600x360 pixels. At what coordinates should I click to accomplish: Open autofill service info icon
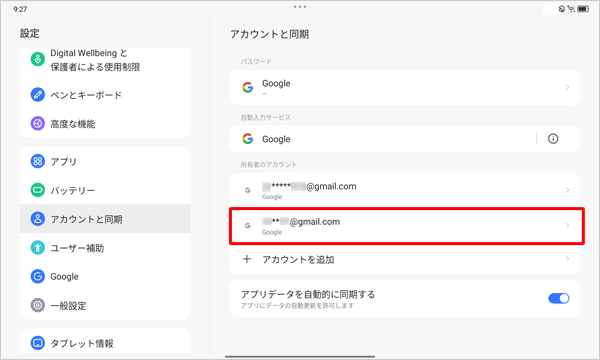tap(553, 138)
